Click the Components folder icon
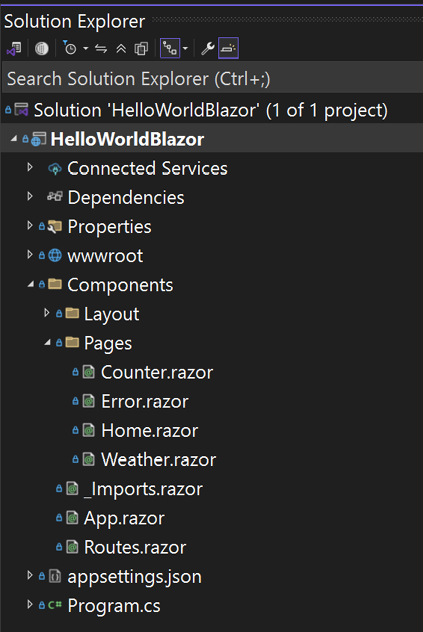This screenshot has width=423, height=632. click(55, 284)
